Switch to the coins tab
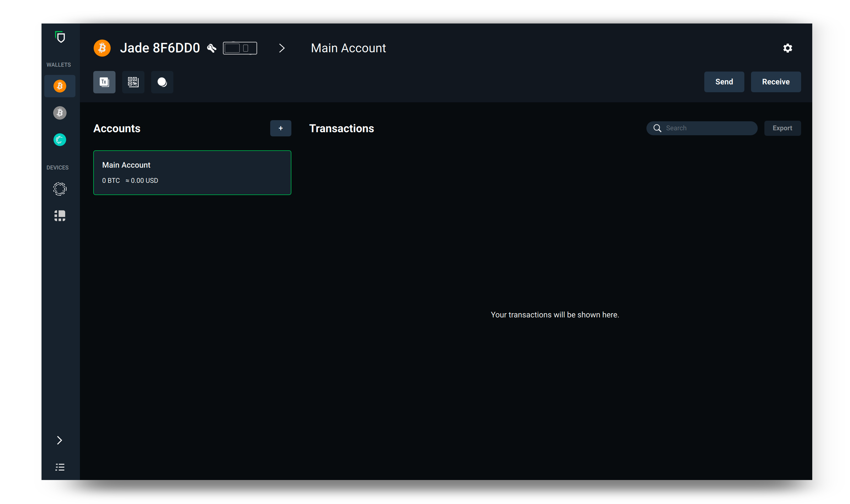 [x=162, y=82]
